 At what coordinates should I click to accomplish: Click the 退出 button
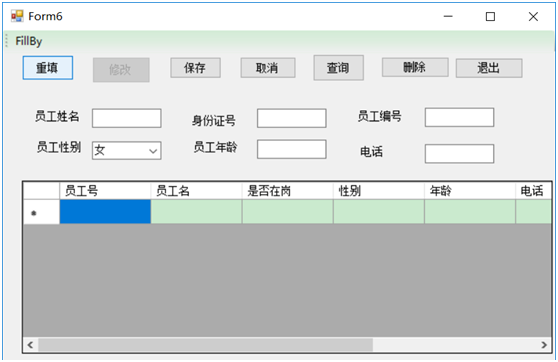tap(489, 68)
